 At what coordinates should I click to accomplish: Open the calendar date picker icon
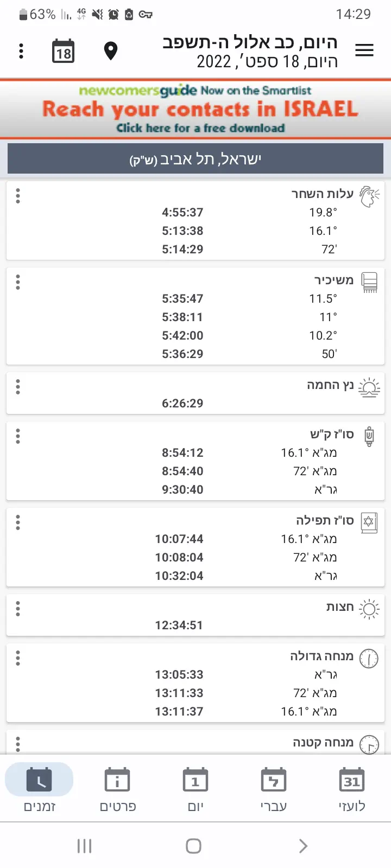pyautogui.click(x=64, y=52)
